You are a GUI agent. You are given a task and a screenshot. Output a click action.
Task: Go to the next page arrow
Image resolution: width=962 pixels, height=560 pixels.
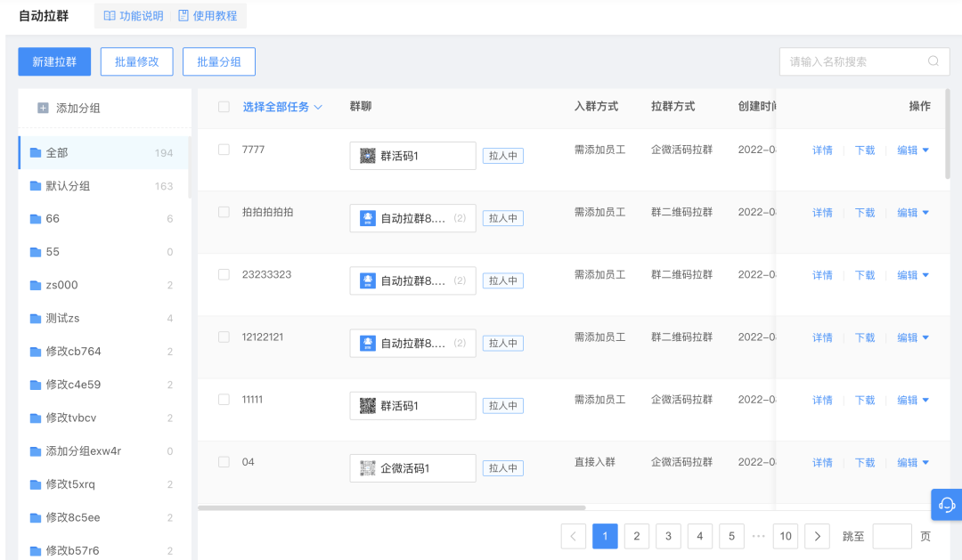click(x=817, y=536)
